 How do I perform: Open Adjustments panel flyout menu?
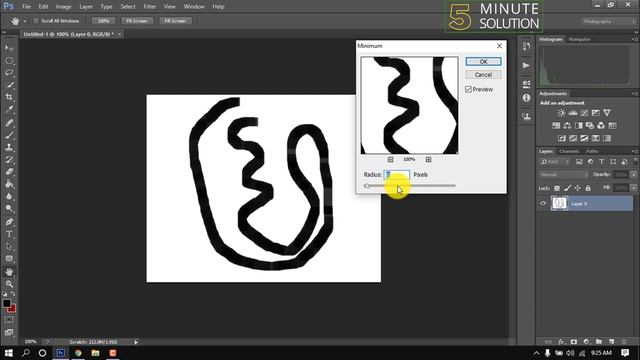635,94
